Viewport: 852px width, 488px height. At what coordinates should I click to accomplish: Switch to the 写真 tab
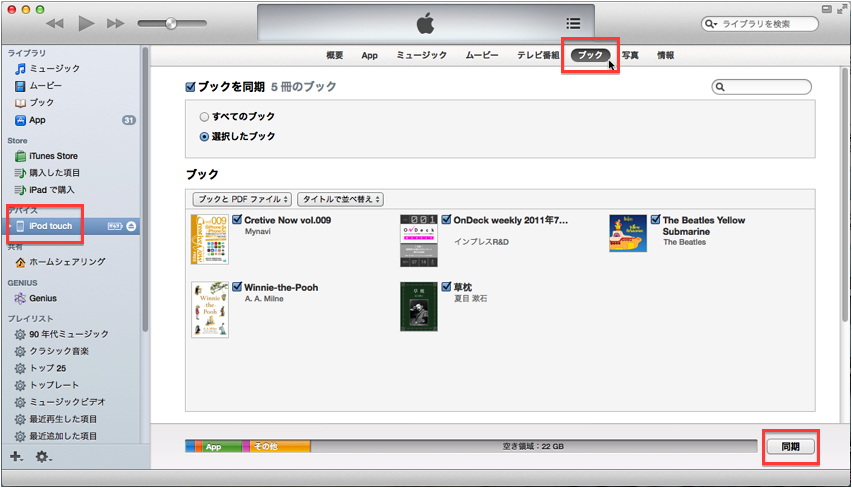(x=630, y=55)
